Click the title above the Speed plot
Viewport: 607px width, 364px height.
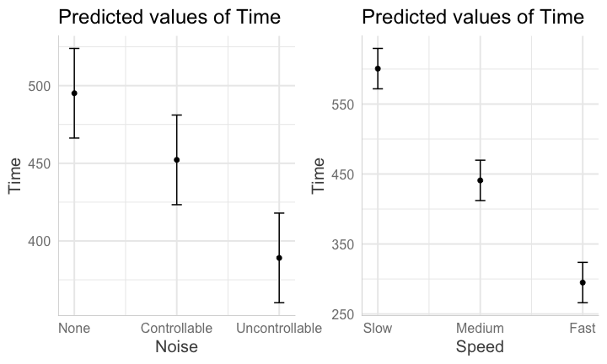(473, 17)
